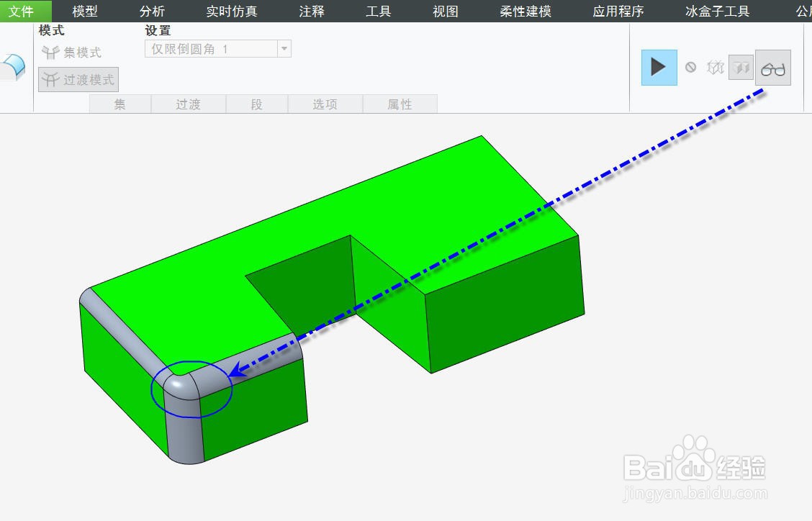This screenshot has width=812, height=521.
Task: Switch to the 模型 ribbon tab
Action: [85, 11]
